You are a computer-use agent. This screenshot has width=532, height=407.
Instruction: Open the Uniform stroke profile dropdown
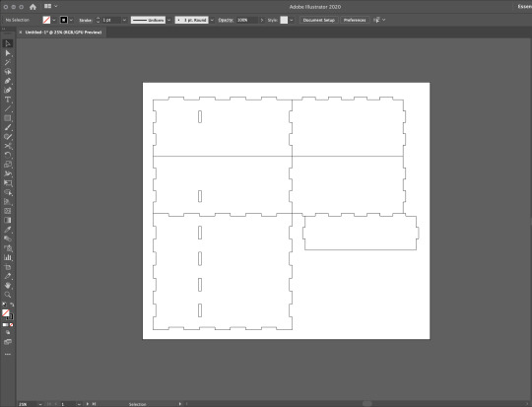[169, 20]
